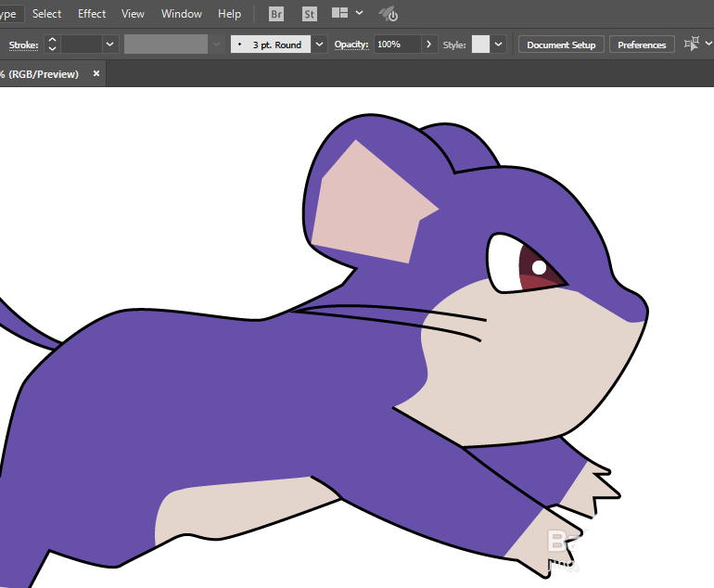This screenshot has height=588, width=714.
Task: Open the Effect menu
Action: 92,14
